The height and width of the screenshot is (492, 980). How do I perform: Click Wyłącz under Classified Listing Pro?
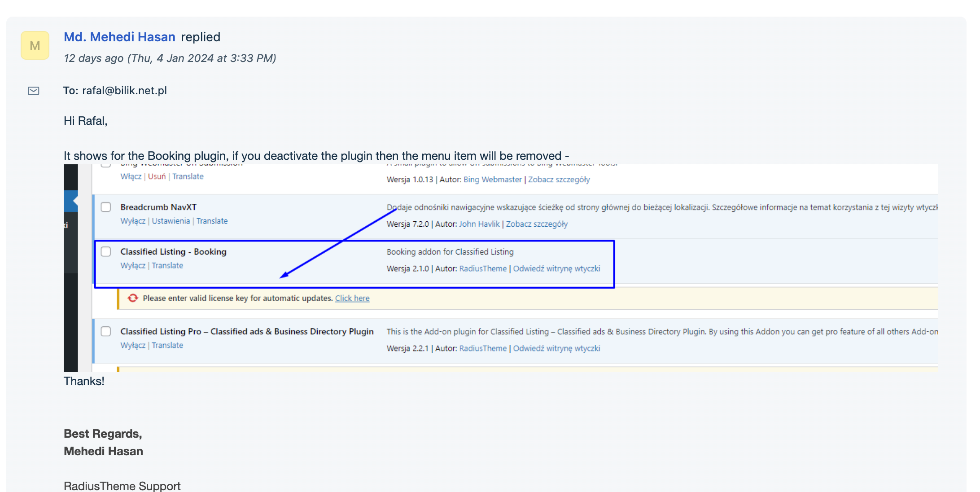coord(133,345)
